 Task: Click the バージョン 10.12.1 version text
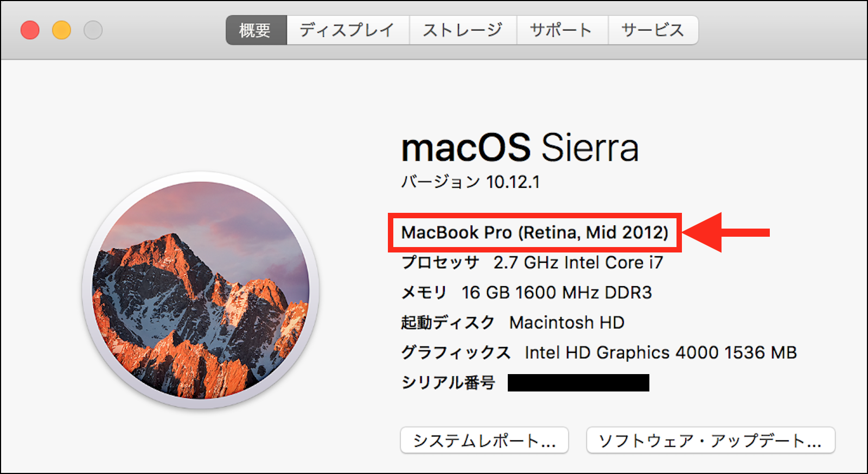(470, 182)
